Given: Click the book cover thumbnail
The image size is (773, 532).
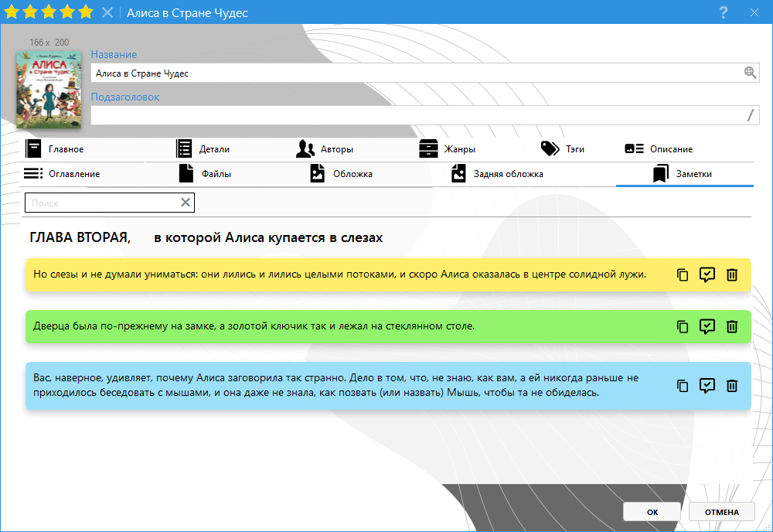Looking at the screenshot, I should (x=48, y=89).
